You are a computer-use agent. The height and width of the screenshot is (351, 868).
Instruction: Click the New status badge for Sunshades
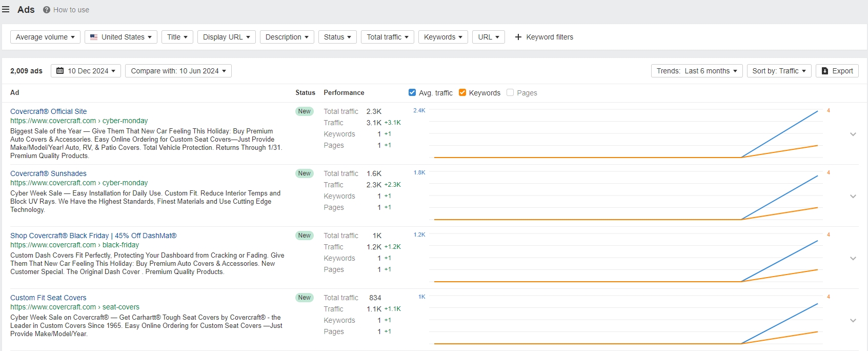[x=305, y=173]
